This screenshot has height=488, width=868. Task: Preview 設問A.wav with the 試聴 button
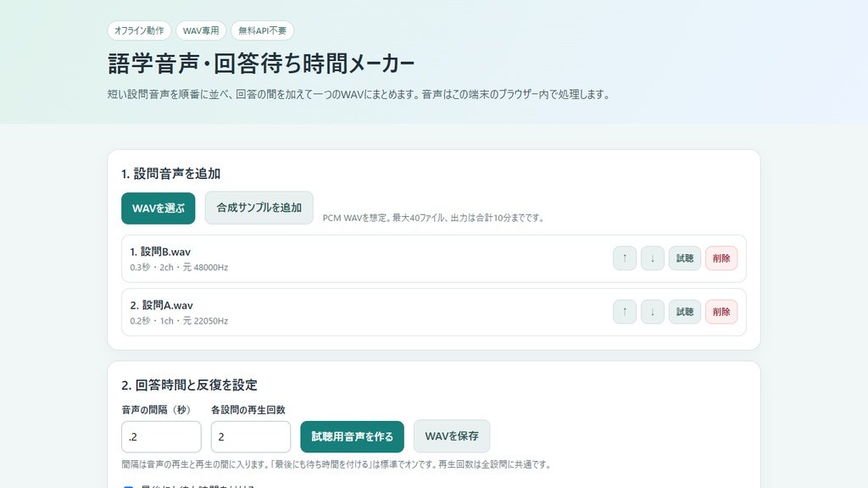click(685, 312)
